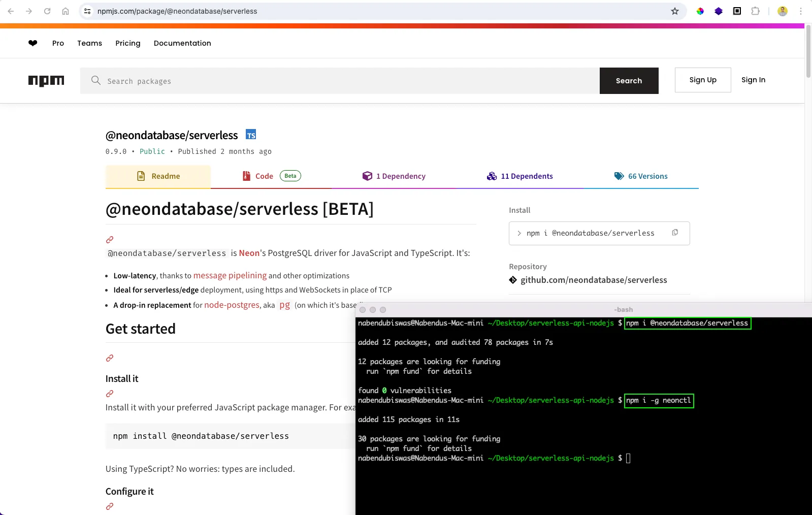Open the Neon link in description
Viewport: 812px width, 515px height.
[x=249, y=253]
